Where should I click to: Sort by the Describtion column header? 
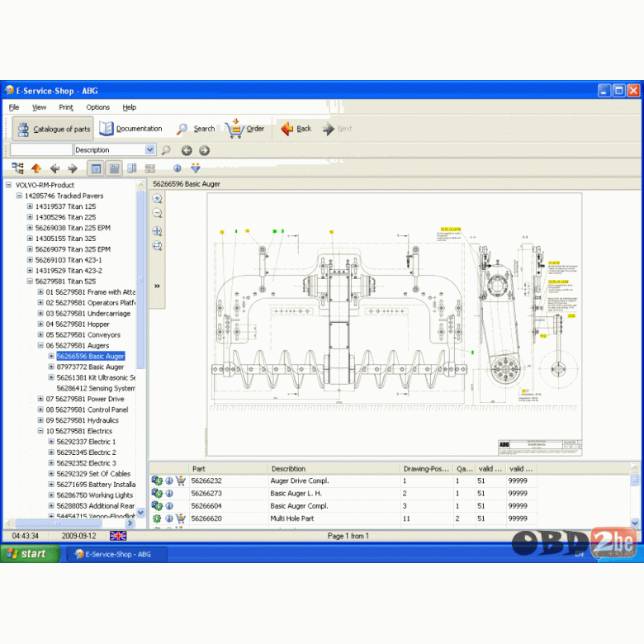pos(334,469)
